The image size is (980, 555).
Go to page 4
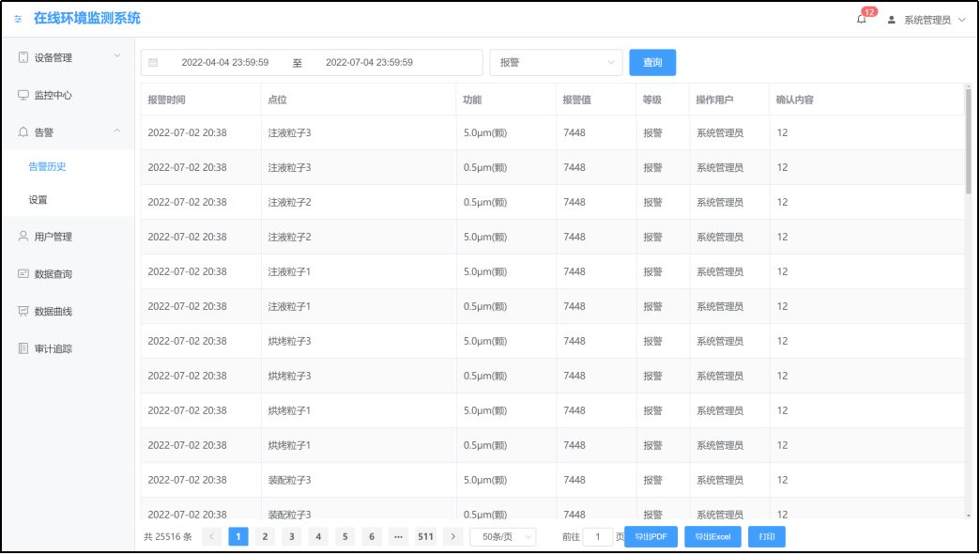coord(318,537)
